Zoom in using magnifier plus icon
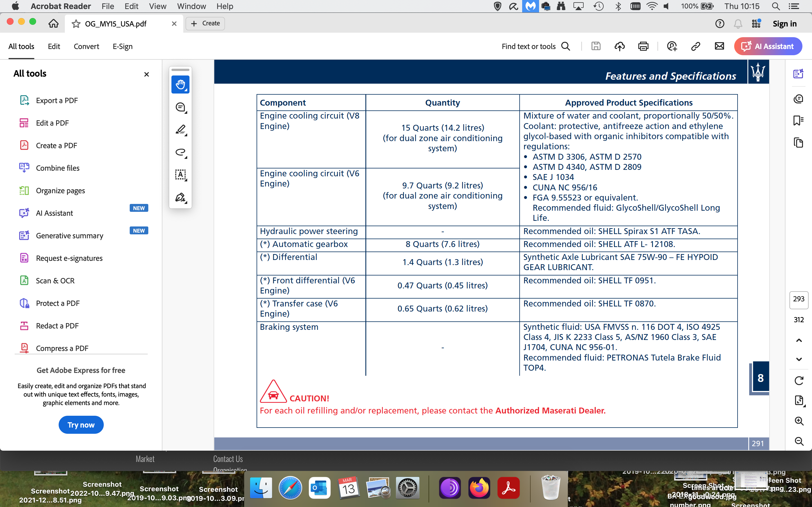 click(799, 421)
